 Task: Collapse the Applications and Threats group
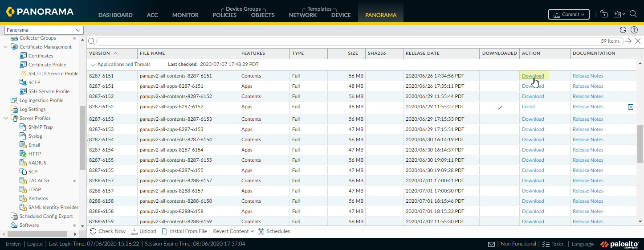(x=93, y=65)
